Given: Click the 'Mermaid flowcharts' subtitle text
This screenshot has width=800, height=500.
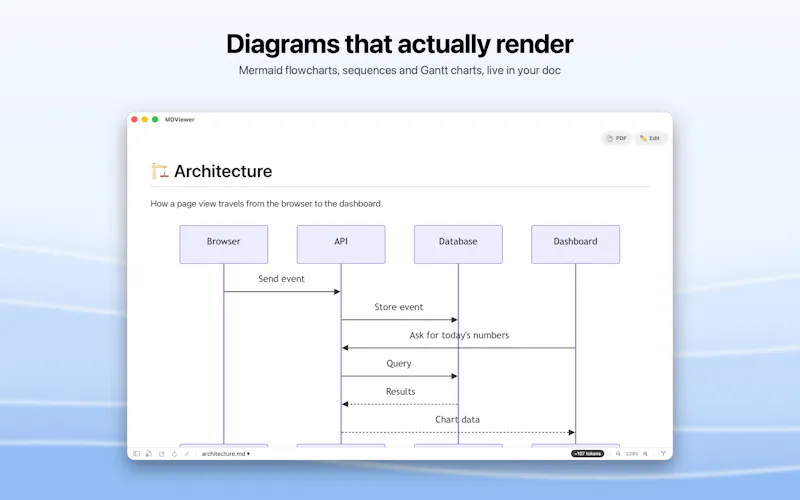Looking at the screenshot, I should click(399, 70).
